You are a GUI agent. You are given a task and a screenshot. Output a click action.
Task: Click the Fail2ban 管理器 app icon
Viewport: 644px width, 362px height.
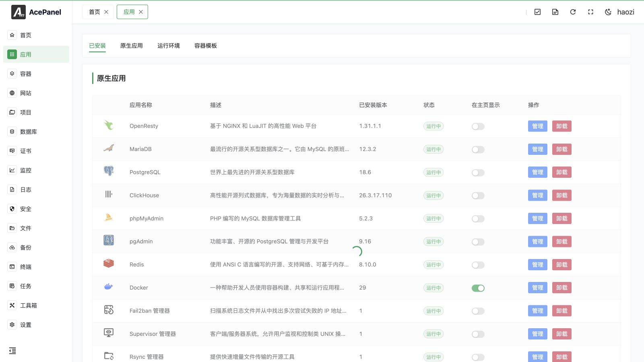109,310
